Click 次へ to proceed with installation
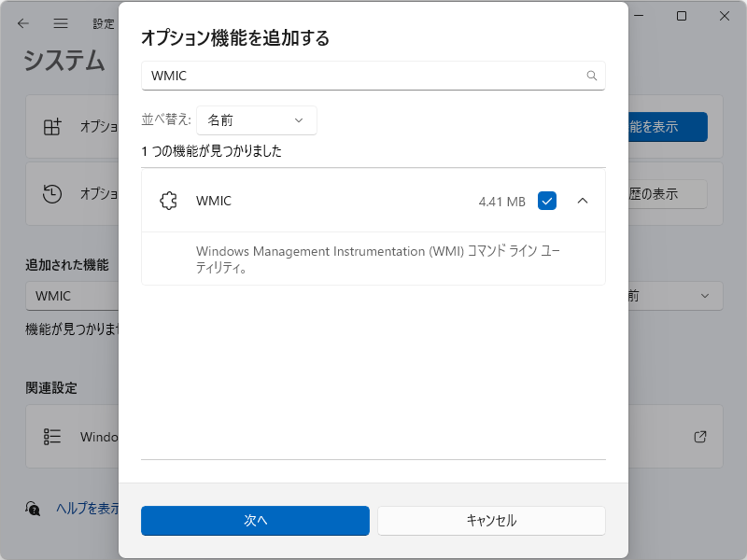The image size is (747, 560). pyautogui.click(x=256, y=520)
